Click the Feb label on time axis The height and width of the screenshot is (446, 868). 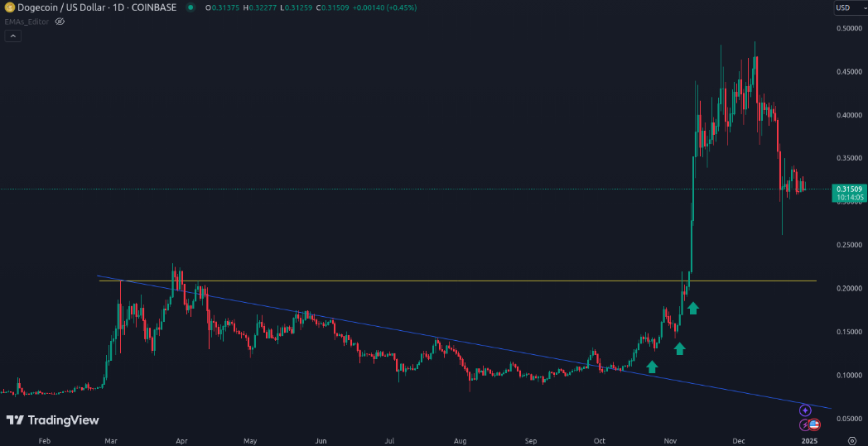click(45, 441)
